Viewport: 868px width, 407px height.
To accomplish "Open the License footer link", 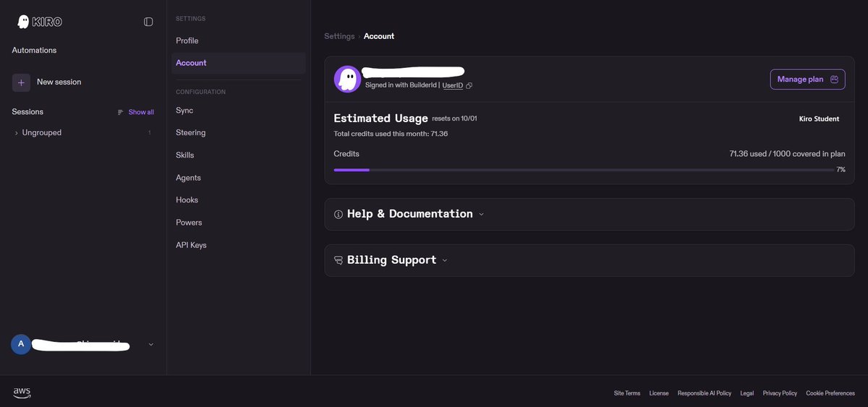I will pyautogui.click(x=659, y=393).
